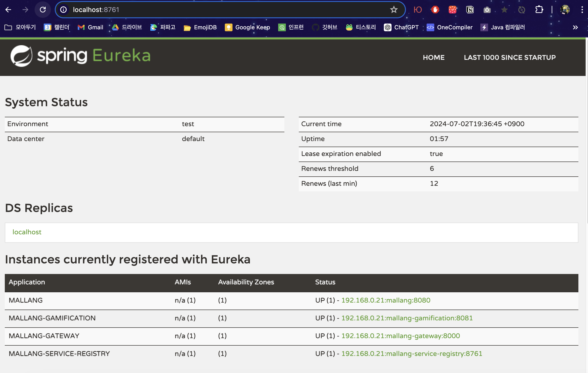
Task: Bookmark page with star icon
Action: 394,10
